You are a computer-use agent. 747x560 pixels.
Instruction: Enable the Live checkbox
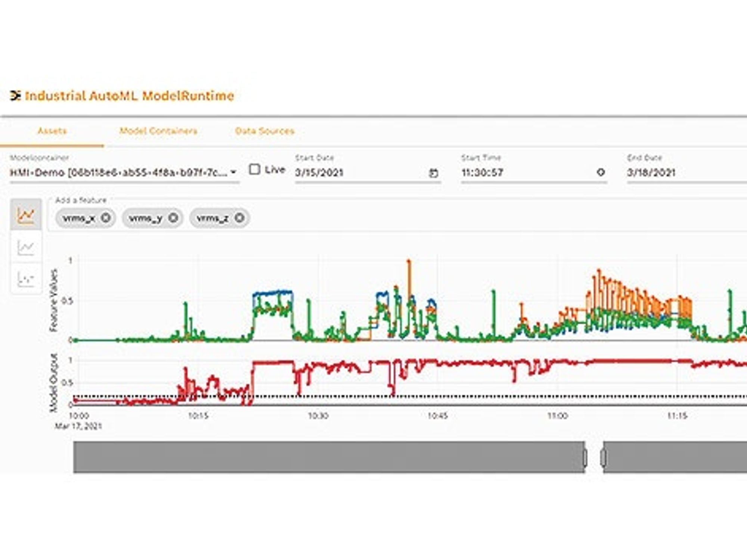255,169
